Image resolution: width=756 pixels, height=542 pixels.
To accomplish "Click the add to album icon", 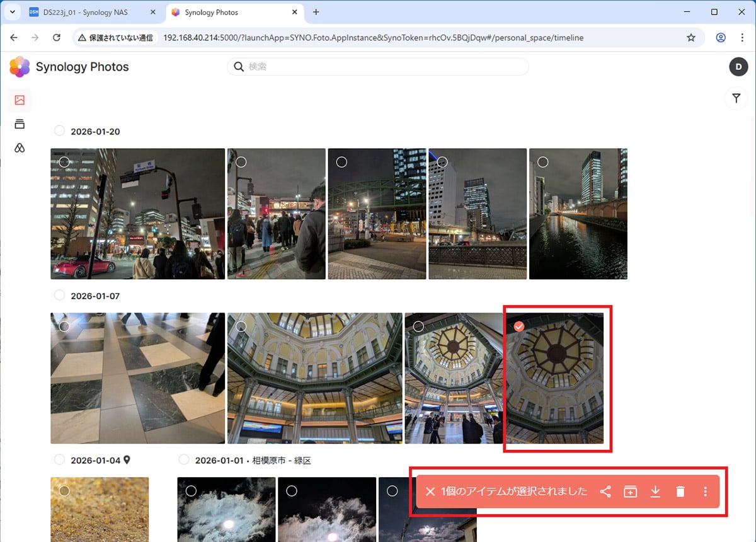I will pos(630,492).
